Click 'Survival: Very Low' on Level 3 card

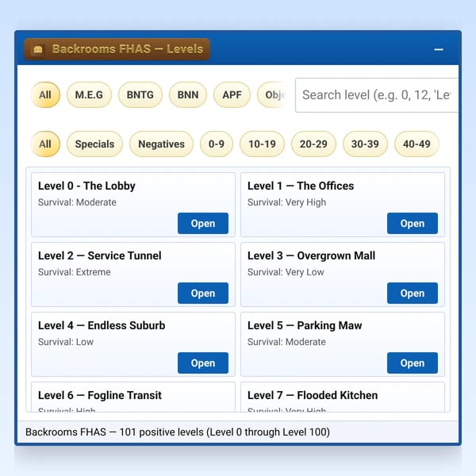pyautogui.click(x=286, y=272)
